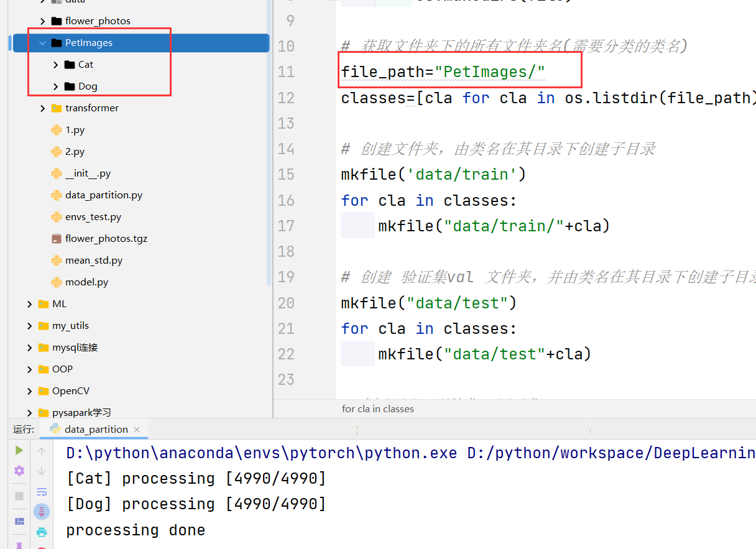The width and height of the screenshot is (756, 549).
Task: Expand the OpenCV folder
Action: pos(29,391)
